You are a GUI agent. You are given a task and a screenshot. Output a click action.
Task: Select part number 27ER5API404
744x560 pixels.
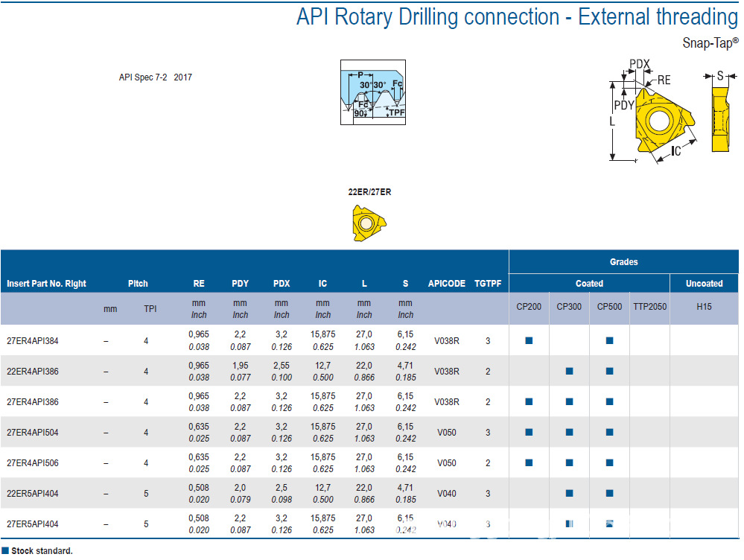(32, 524)
